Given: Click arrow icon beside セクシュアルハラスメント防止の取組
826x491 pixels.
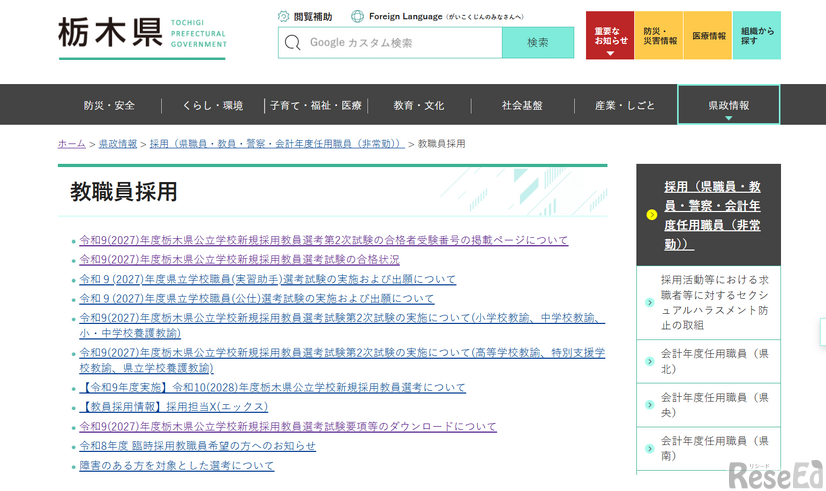Looking at the screenshot, I should [650, 302].
